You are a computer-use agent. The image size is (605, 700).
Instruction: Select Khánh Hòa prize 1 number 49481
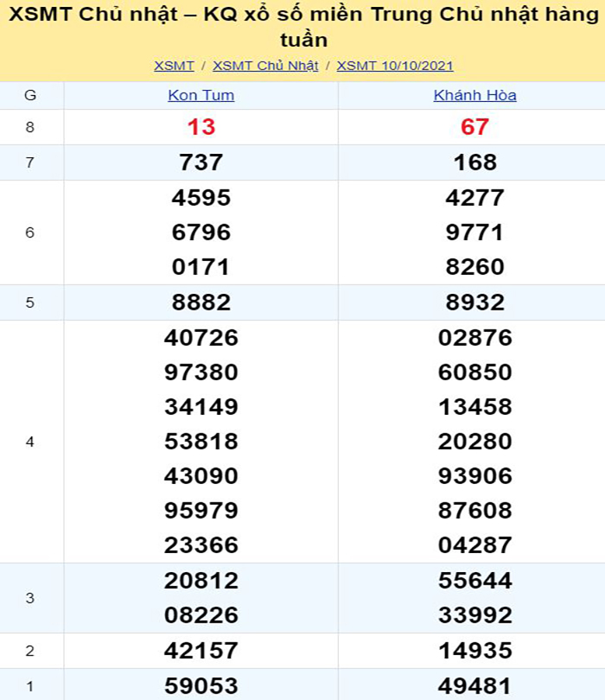click(x=474, y=685)
